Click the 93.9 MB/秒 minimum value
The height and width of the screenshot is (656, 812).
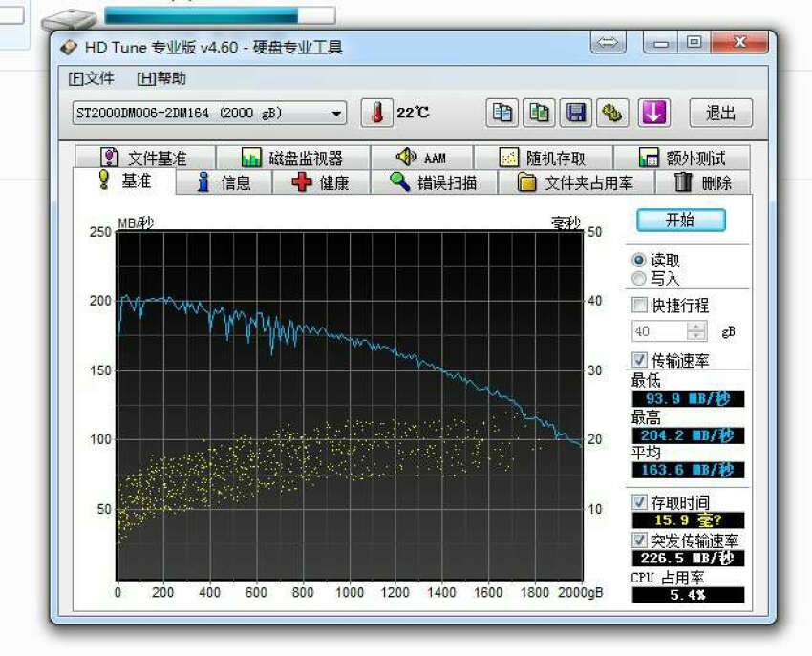688,399
